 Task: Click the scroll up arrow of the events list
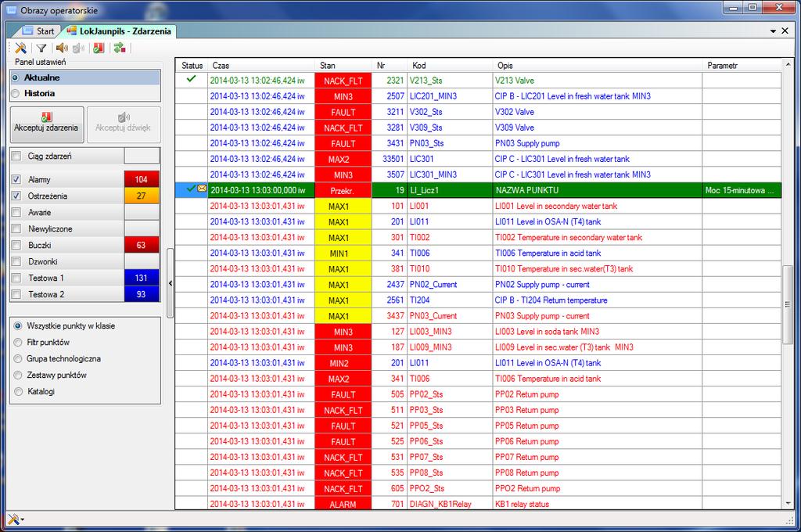pyautogui.click(x=788, y=65)
